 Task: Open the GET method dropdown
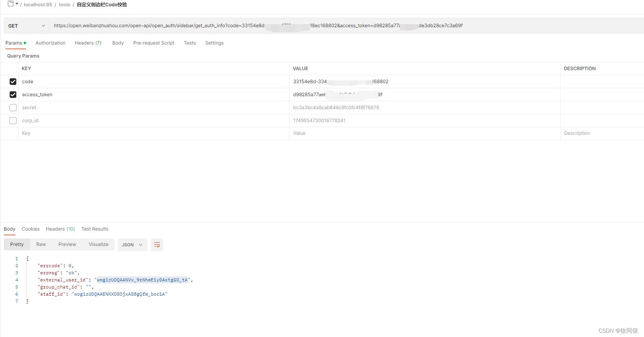pyautogui.click(x=26, y=26)
